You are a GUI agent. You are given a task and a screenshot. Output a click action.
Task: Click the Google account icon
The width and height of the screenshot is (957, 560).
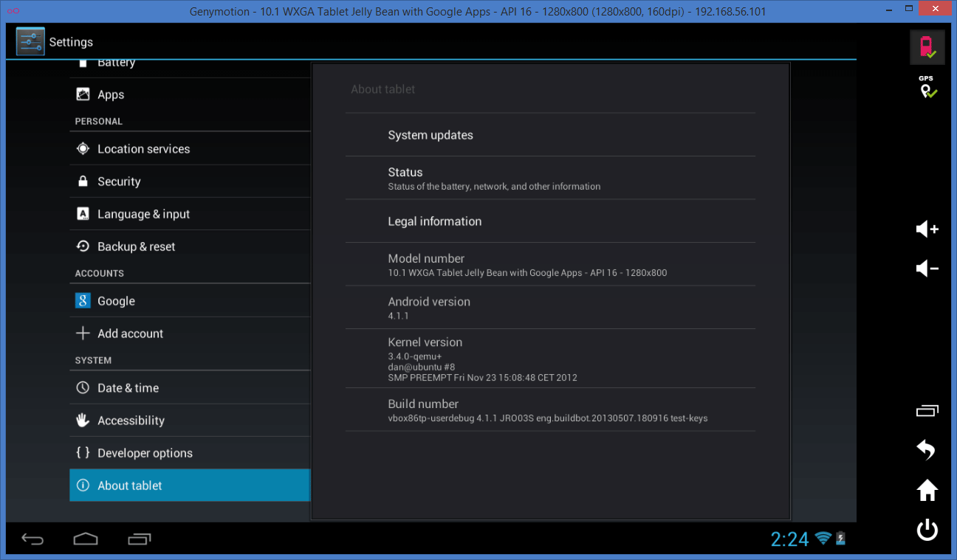point(83,300)
